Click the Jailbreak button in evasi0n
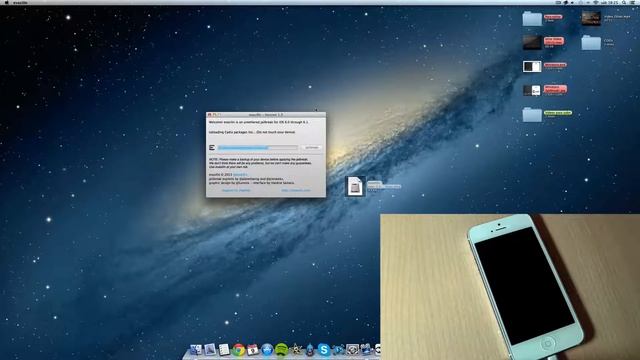Screen dimensions: 640x360 click(312, 147)
